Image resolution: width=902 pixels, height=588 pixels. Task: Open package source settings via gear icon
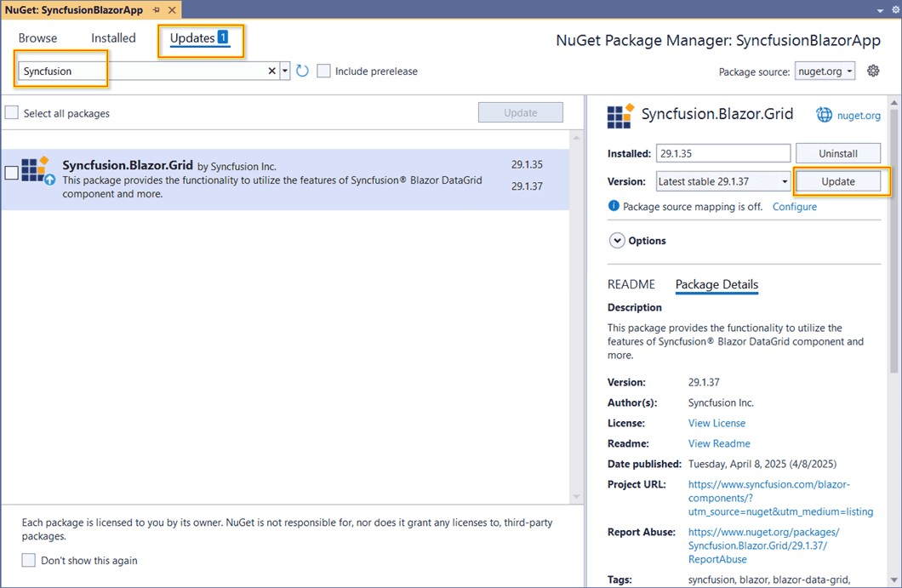pyautogui.click(x=873, y=71)
